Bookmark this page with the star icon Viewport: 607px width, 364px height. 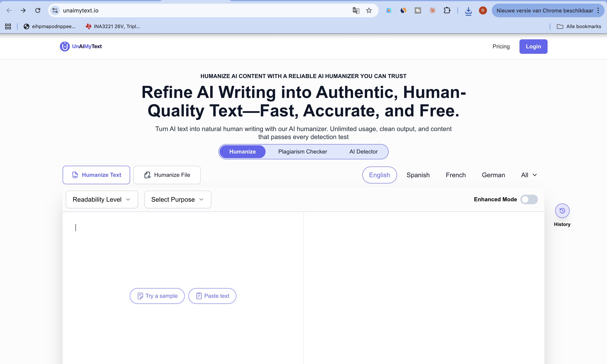(x=369, y=11)
